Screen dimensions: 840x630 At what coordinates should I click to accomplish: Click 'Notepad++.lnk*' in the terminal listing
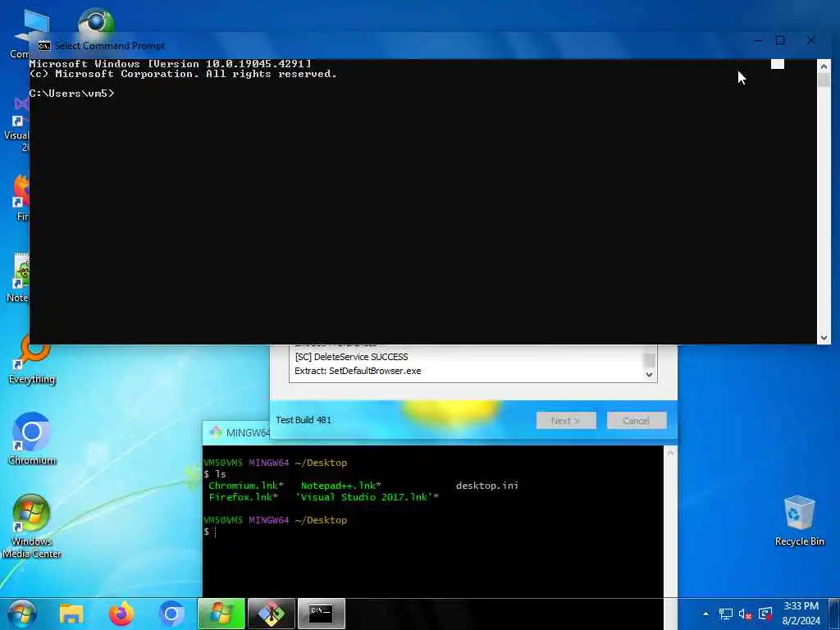click(x=340, y=486)
